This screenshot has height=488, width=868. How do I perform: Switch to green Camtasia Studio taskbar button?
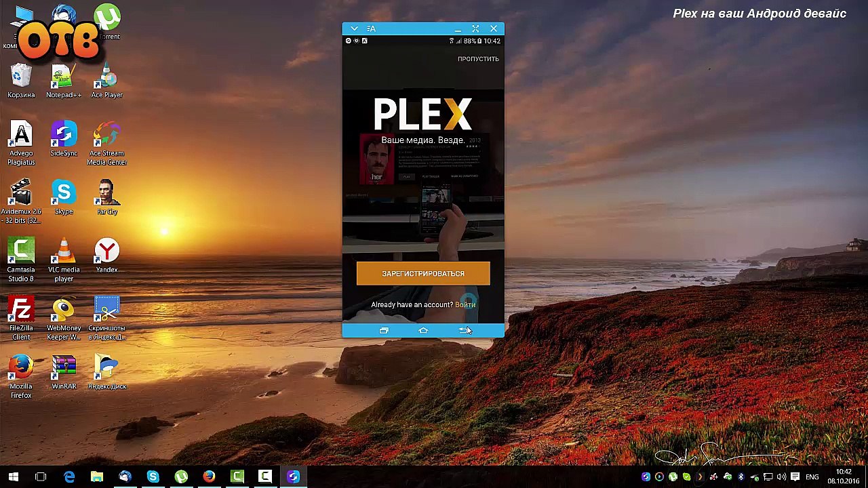click(x=237, y=477)
